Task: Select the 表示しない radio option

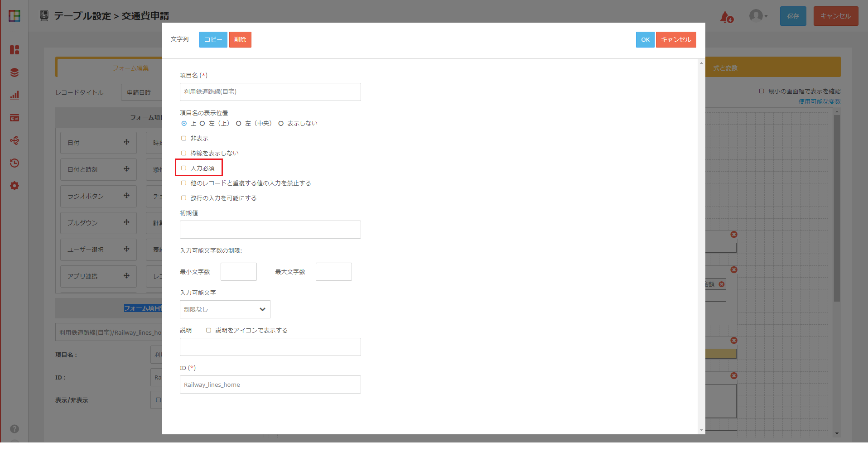Action: [x=281, y=124]
